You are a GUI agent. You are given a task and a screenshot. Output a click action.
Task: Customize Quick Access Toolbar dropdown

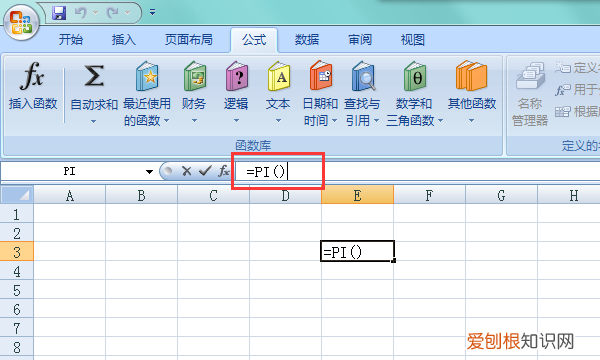(152, 13)
